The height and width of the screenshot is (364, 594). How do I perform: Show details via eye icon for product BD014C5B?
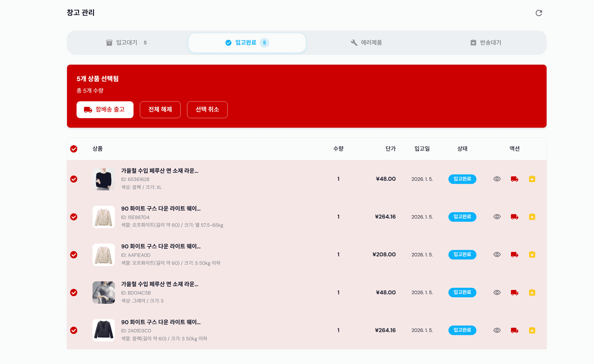[497, 293]
